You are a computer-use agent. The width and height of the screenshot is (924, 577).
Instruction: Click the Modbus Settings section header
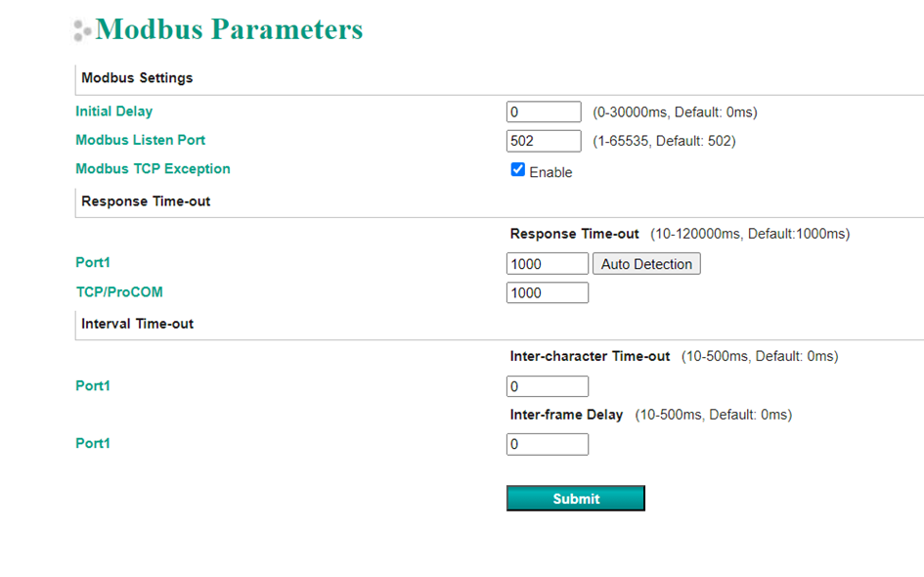point(137,78)
